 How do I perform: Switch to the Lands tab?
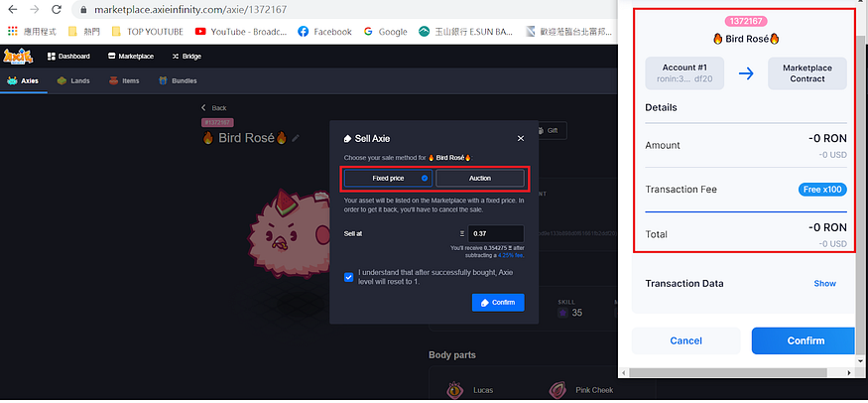73,80
